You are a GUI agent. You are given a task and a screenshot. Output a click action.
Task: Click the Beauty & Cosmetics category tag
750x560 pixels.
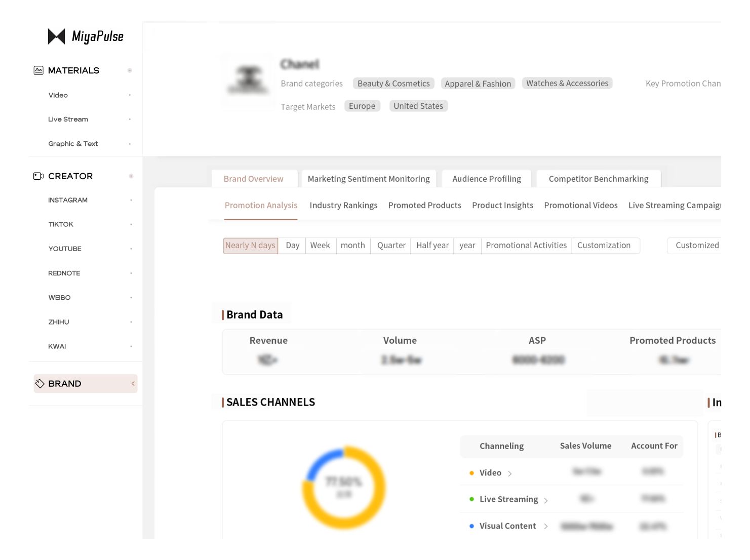[393, 84]
